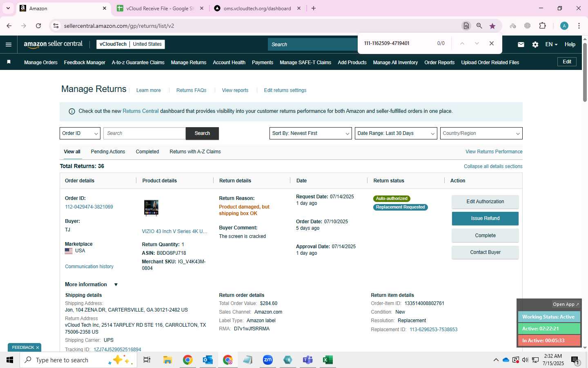
Task: Open the tab search dropdown arrow
Action: pos(8,8)
